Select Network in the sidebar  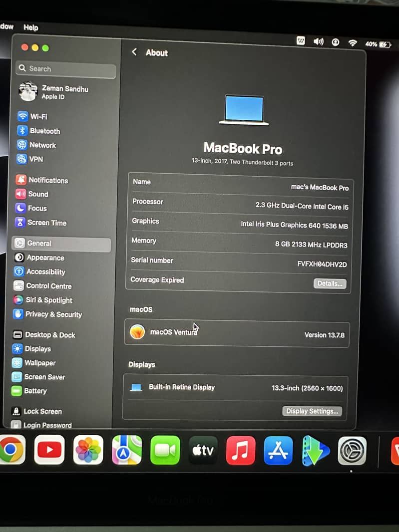[36, 145]
